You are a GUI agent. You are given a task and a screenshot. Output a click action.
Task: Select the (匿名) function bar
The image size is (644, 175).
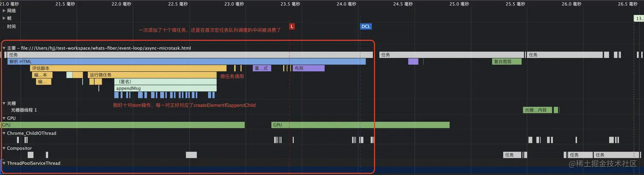165,82
